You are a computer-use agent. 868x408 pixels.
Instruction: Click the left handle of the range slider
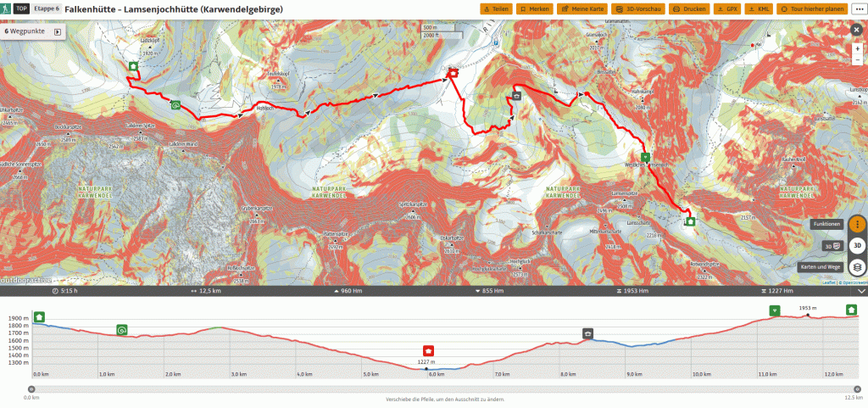coord(31,389)
